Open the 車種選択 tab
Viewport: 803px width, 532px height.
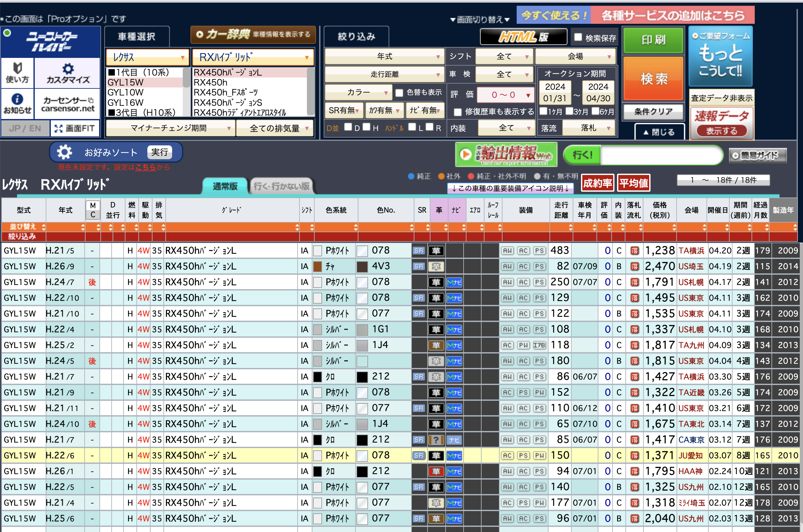click(x=137, y=36)
